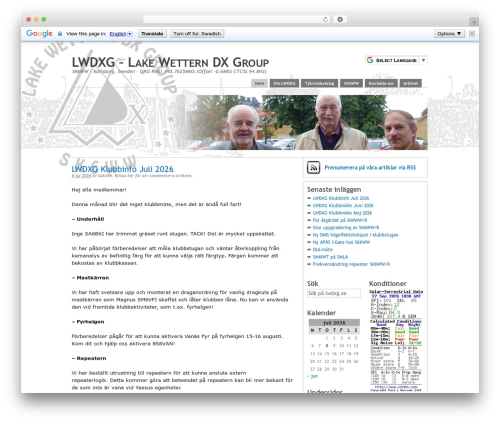The image size is (500, 423).
Task: Open article title LWDXG Klubbinfo Juli 2026
Action: click(x=122, y=169)
